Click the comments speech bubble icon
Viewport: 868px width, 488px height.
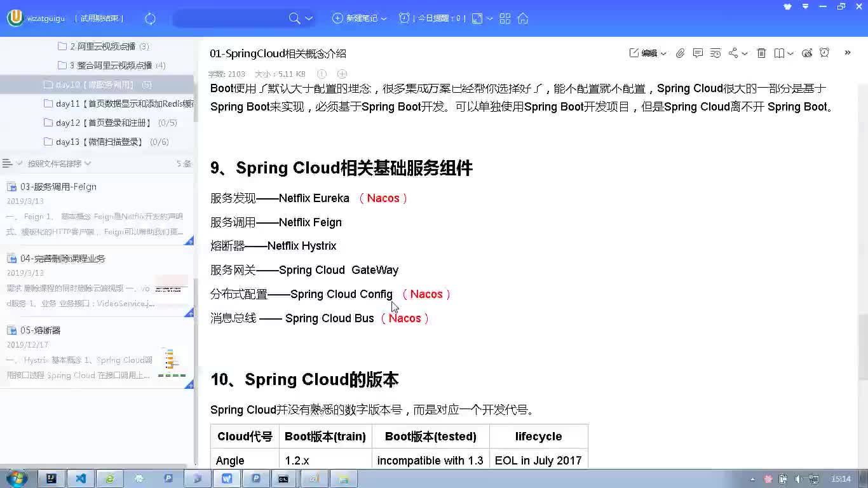click(x=698, y=53)
